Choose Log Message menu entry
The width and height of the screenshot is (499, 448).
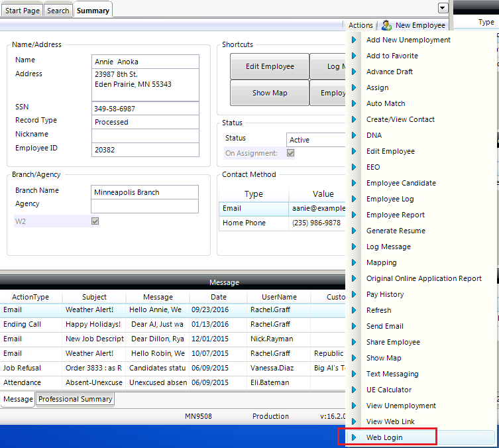pyautogui.click(x=388, y=247)
